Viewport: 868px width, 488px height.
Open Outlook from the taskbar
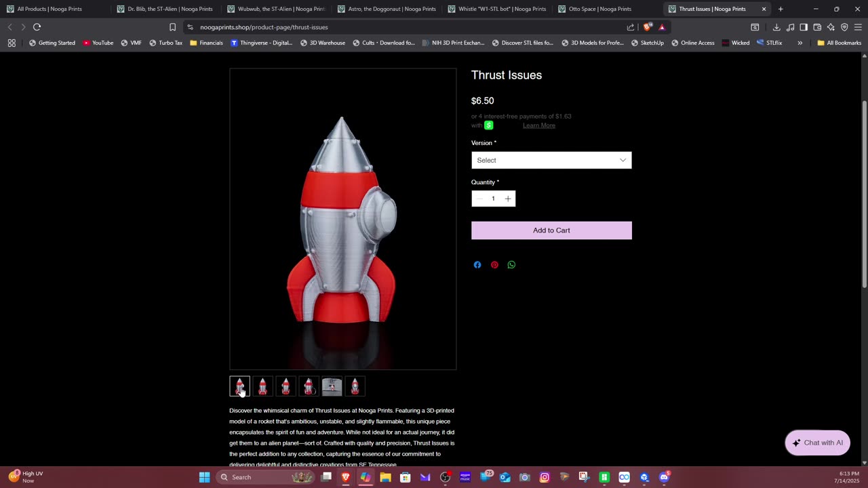pyautogui.click(x=505, y=477)
